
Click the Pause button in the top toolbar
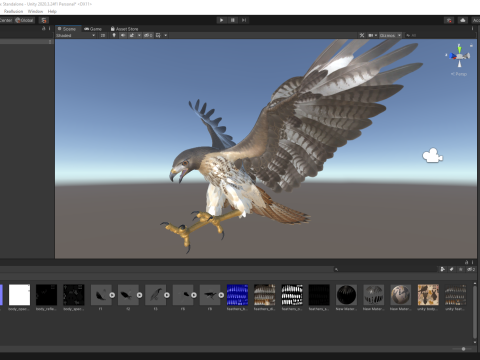(x=233, y=20)
